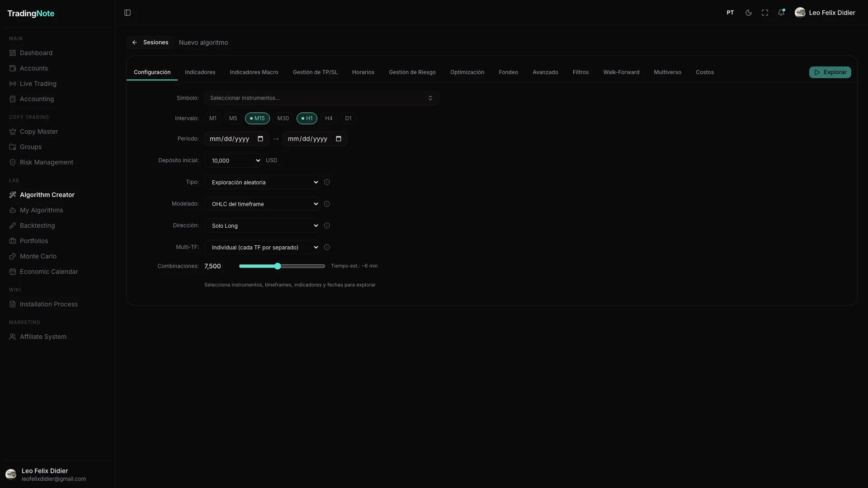Open Fondeo tab
The height and width of the screenshot is (488, 868).
pyautogui.click(x=508, y=72)
